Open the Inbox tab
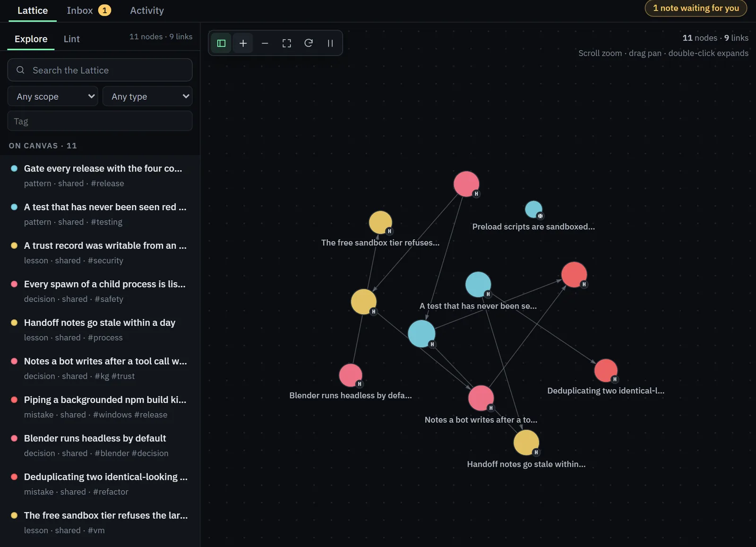 pos(89,10)
